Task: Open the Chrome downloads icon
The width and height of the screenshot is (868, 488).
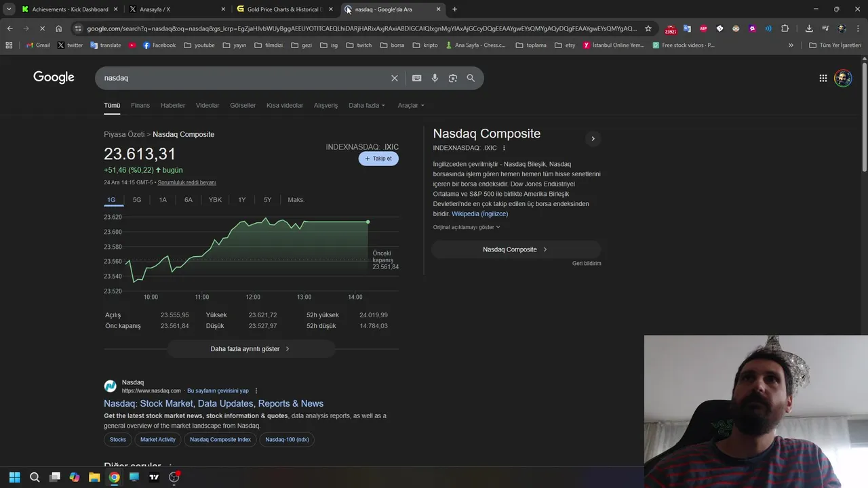Action: click(x=809, y=28)
